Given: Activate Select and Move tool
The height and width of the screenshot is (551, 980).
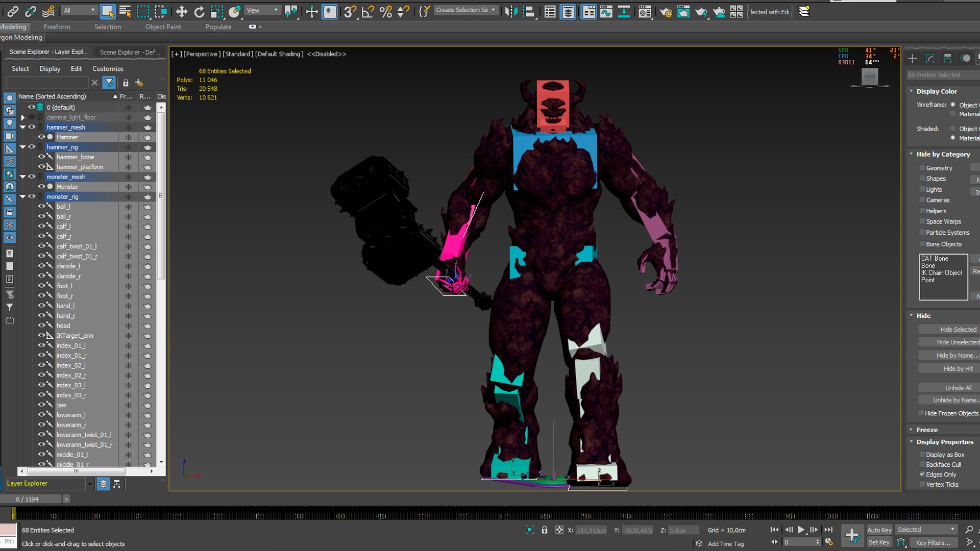Looking at the screenshot, I should click(181, 11).
